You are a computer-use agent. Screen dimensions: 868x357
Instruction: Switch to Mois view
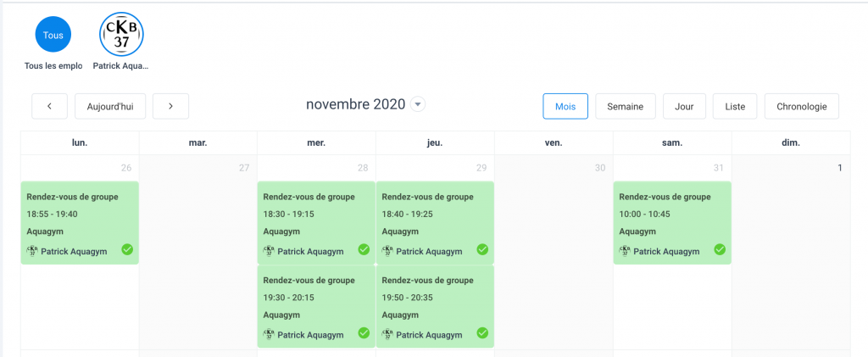[x=565, y=106]
